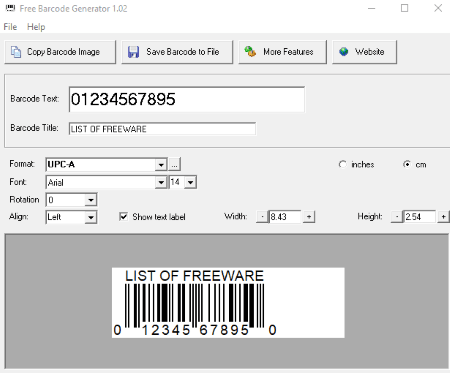Screen dimensions: 450x373
Task: Click inside the Barcode Title field
Action: point(162,129)
